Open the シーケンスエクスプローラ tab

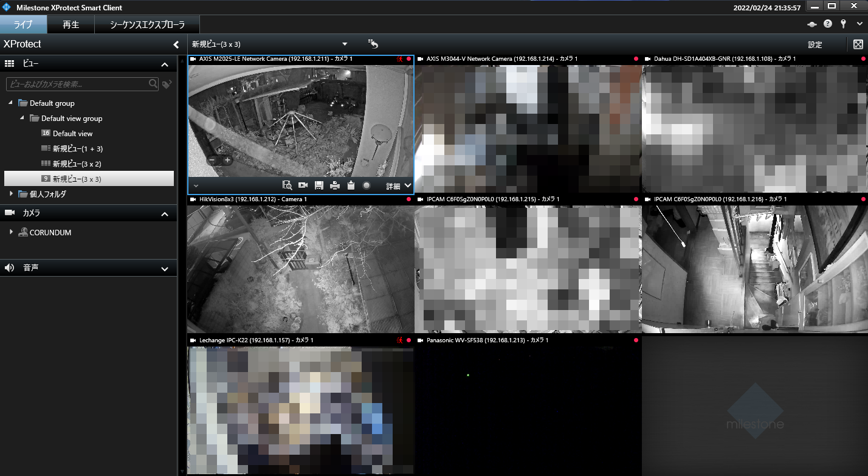(x=148, y=25)
